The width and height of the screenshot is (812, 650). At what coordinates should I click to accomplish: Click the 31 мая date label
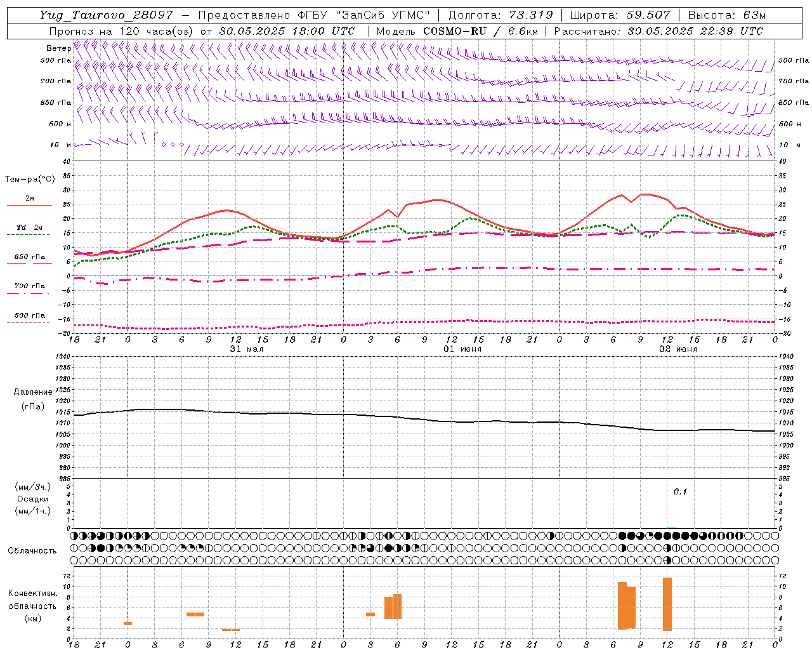[x=246, y=349]
